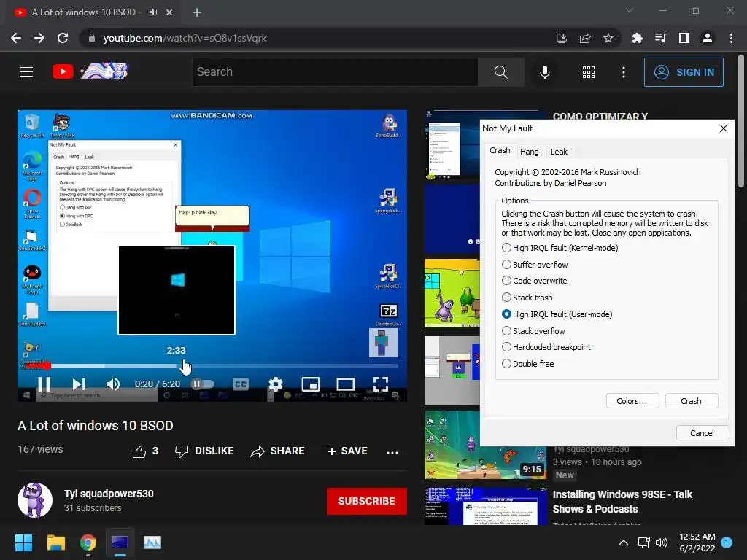Click Colors... button in Not My Fault
This screenshot has height=560, width=747.
(632, 401)
